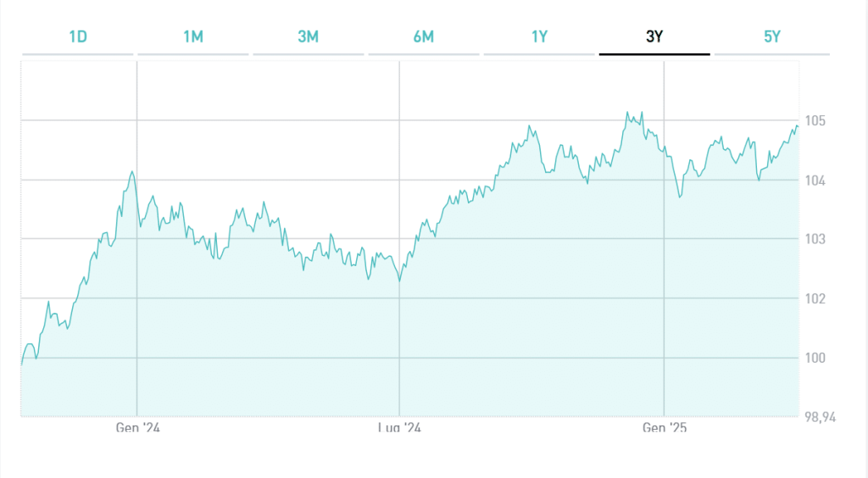
Task: Click the leftmost starting point of the chart line
Action: 22,364
